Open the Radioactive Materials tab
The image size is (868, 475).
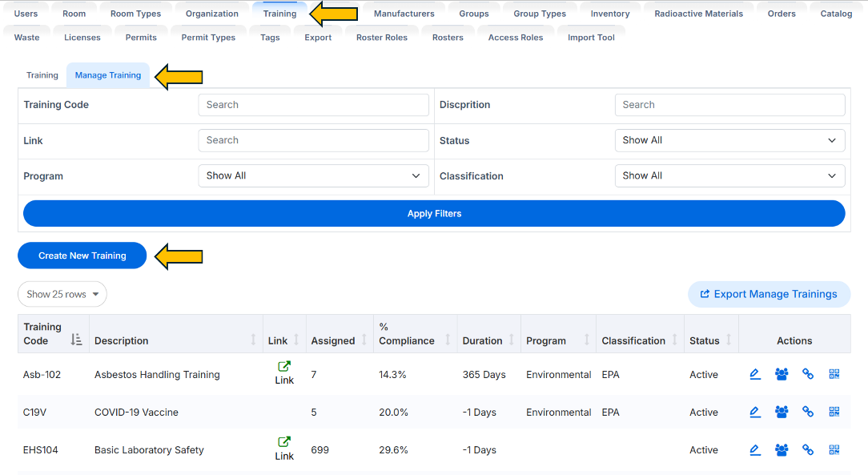pyautogui.click(x=698, y=14)
